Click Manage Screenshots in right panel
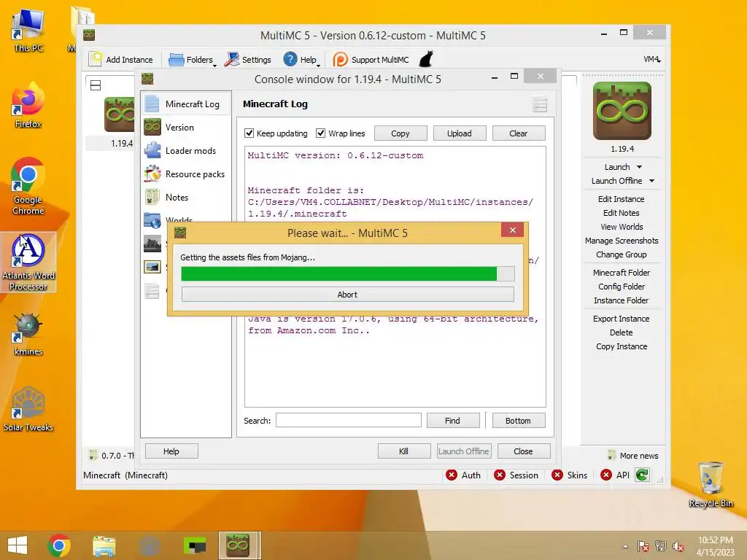The height and width of the screenshot is (560, 747). pyautogui.click(x=622, y=241)
